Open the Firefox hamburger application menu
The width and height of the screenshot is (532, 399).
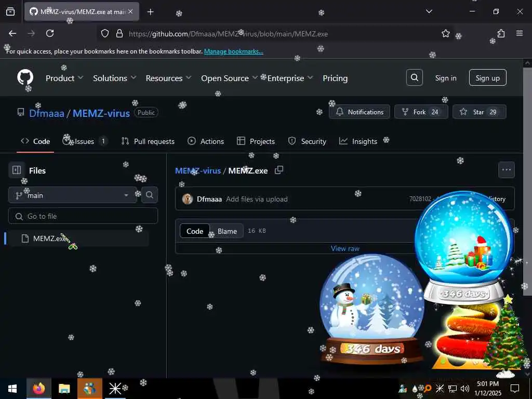tap(519, 33)
